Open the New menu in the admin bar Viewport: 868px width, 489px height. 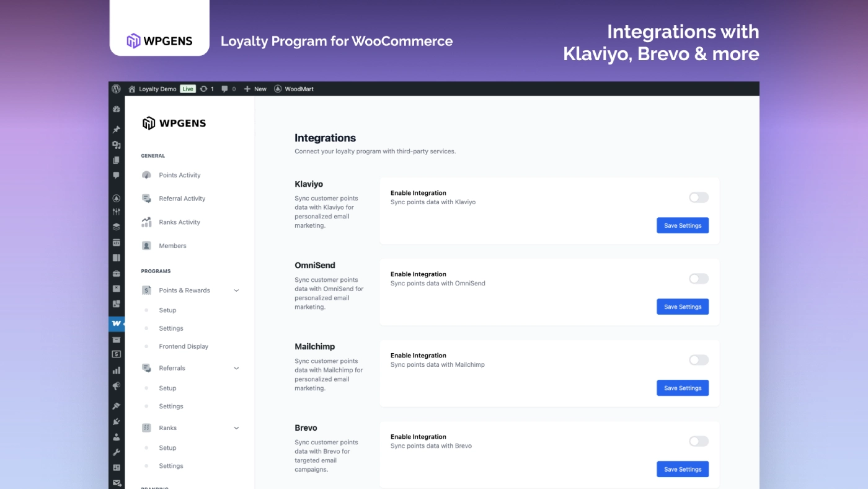[255, 88]
